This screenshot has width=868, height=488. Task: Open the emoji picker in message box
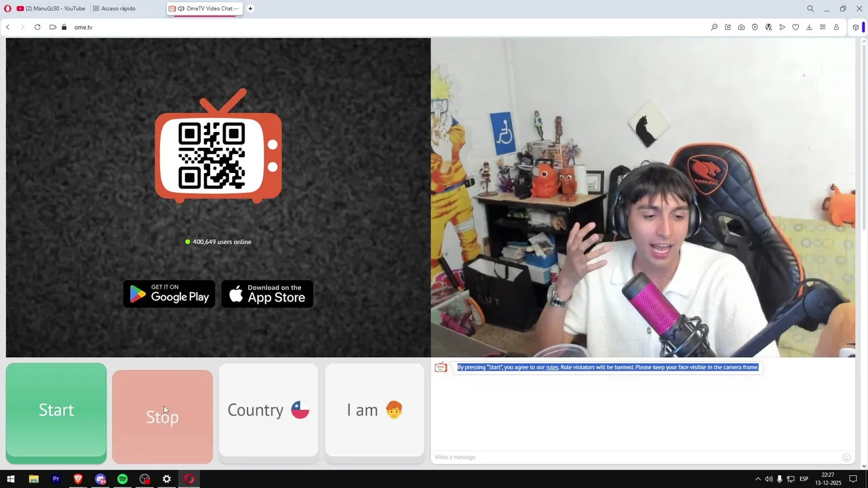pos(846,457)
